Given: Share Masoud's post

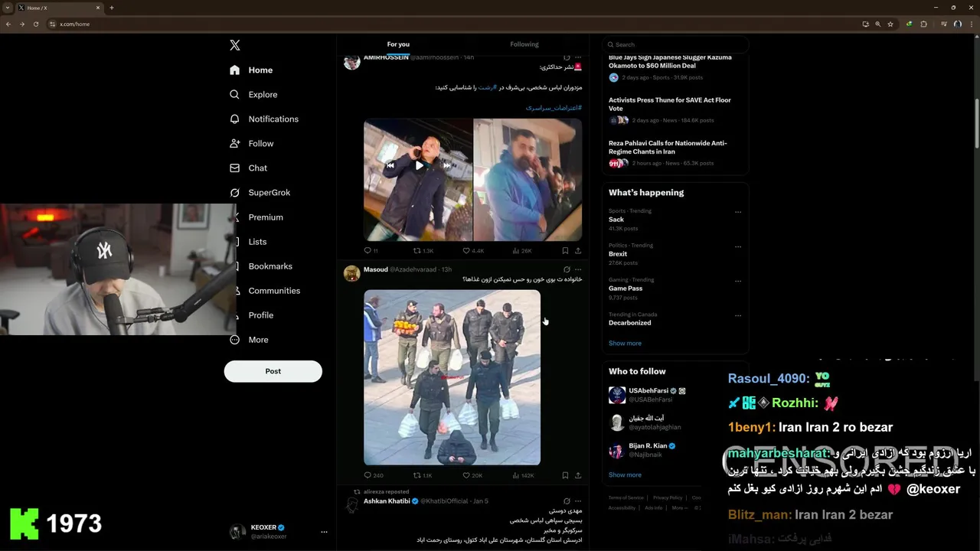Looking at the screenshot, I should pos(578,475).
